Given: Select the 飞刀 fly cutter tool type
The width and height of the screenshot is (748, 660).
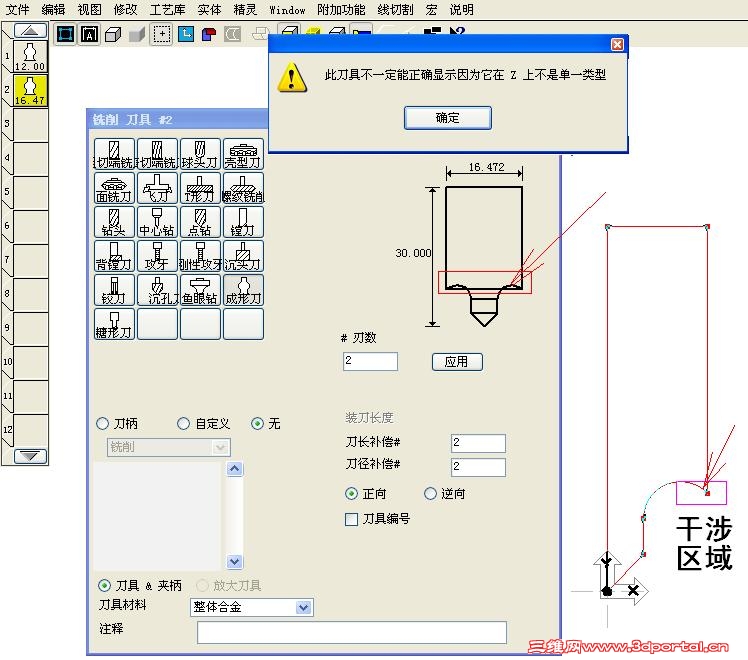Looking at the screenshot, I should (157, 188).
